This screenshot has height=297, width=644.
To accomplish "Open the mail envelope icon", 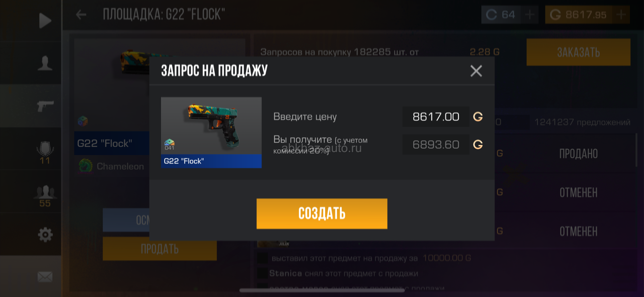I will coord(45,277).
